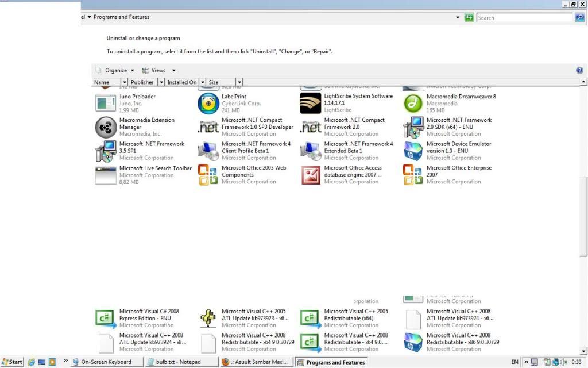Click the Microsoft Office Enterprise 2007 icon

tap(413, 175)
